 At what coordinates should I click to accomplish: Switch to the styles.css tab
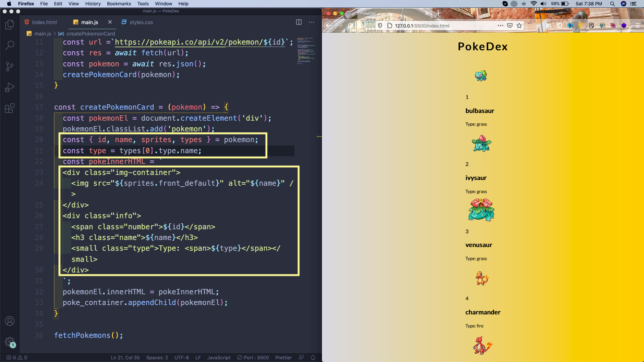pyautogui.click(x=137, y=22)
